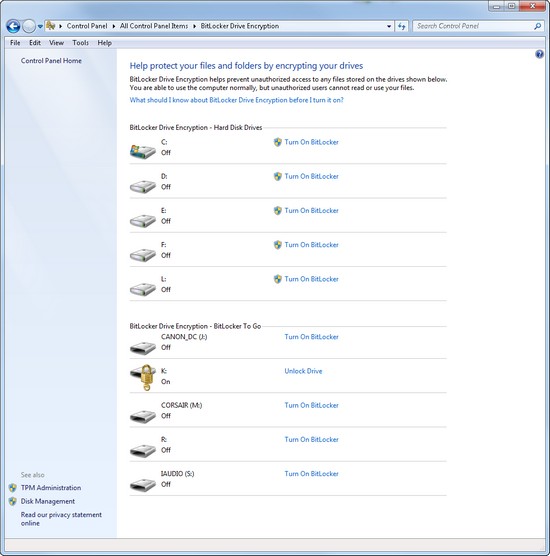Click the shield icon on the D: row
This screenshot has height=556, width=550.
click(x=278, y=176)
